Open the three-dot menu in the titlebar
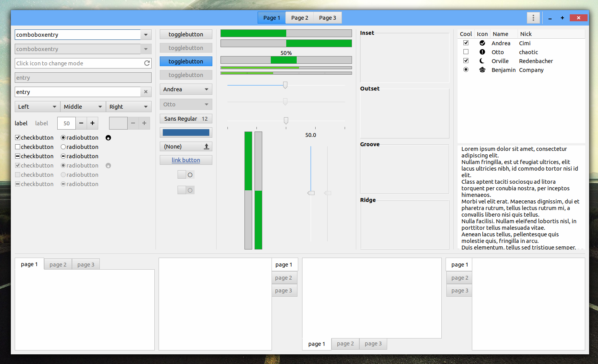Image resolution: width=598 pixels, height=364 pixels. [x=533, y=17]
